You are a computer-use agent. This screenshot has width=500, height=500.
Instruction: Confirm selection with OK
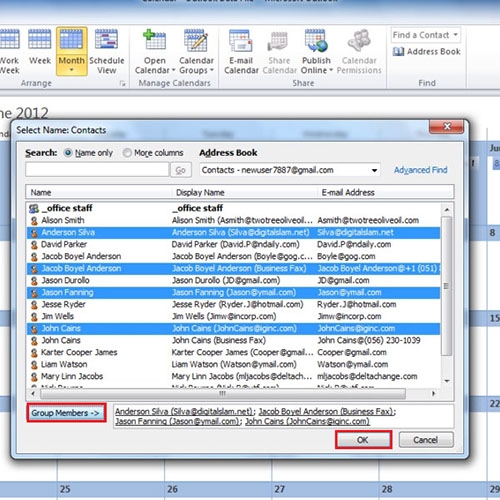pos(363,440)
